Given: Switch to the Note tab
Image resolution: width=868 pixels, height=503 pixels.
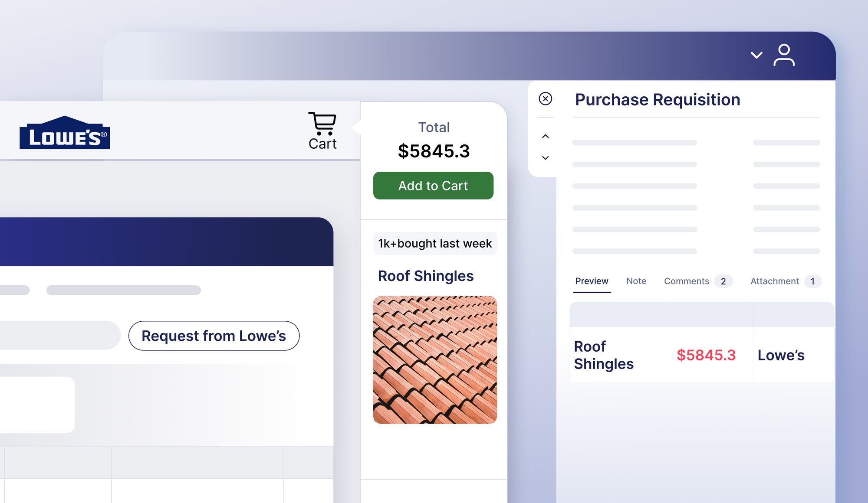Looking at the screenshot, I should (x=636, y=281).
